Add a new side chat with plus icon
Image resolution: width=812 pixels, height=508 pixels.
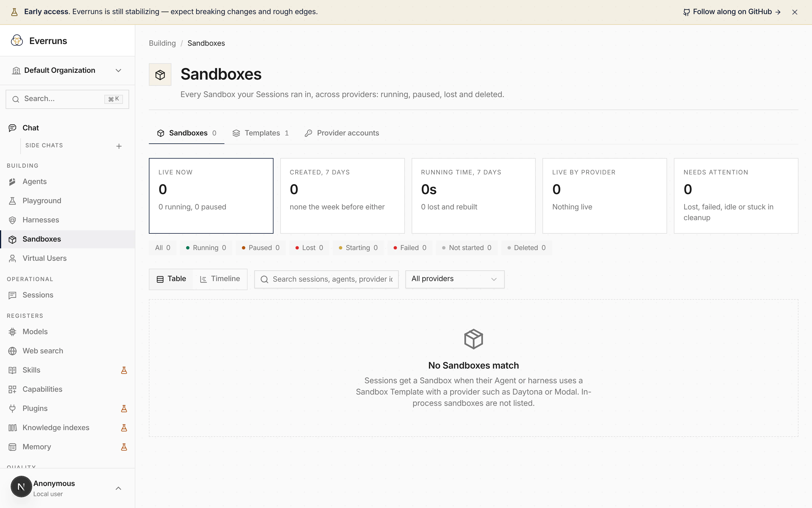[x=119, y=146]
